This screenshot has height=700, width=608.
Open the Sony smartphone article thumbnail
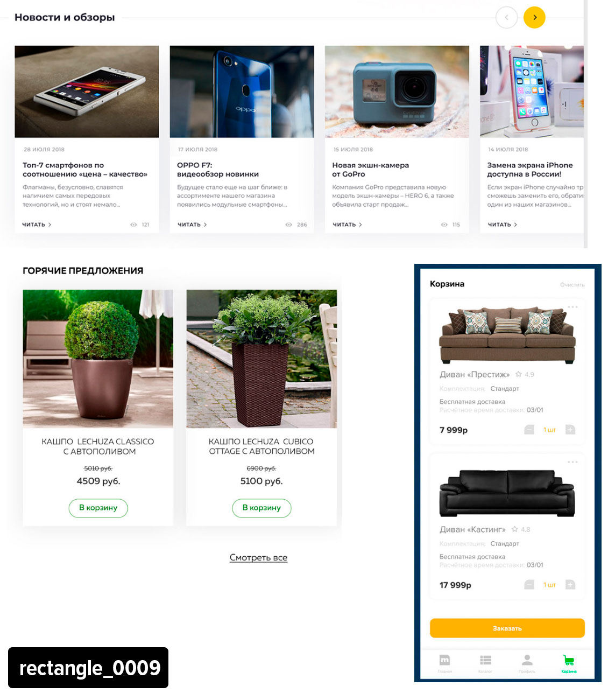(x=87, y=92)
